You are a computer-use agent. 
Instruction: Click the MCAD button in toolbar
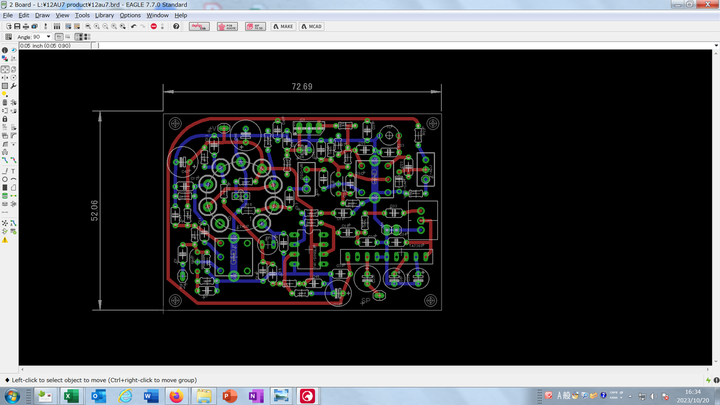click(312, 26)
